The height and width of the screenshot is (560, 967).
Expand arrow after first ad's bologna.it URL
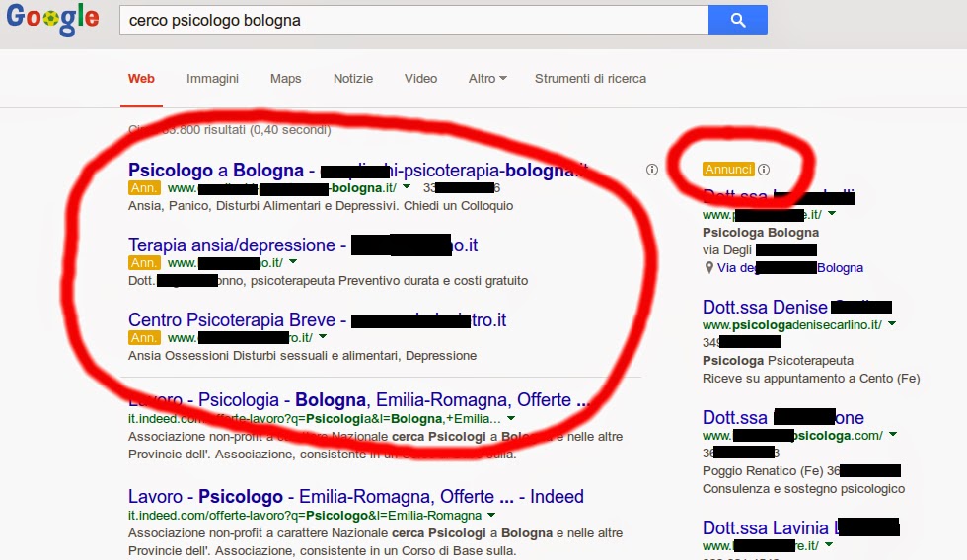407,186
